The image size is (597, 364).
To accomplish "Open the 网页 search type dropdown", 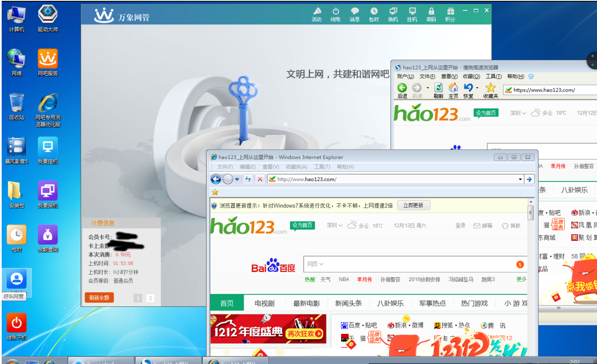I will click(315, 264).
